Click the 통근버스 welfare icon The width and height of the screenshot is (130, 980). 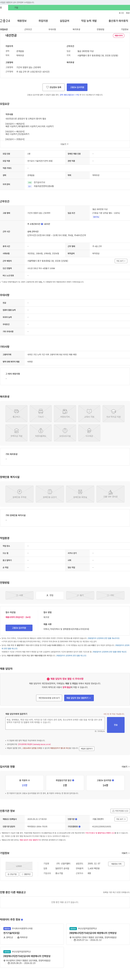coord(16,414)
